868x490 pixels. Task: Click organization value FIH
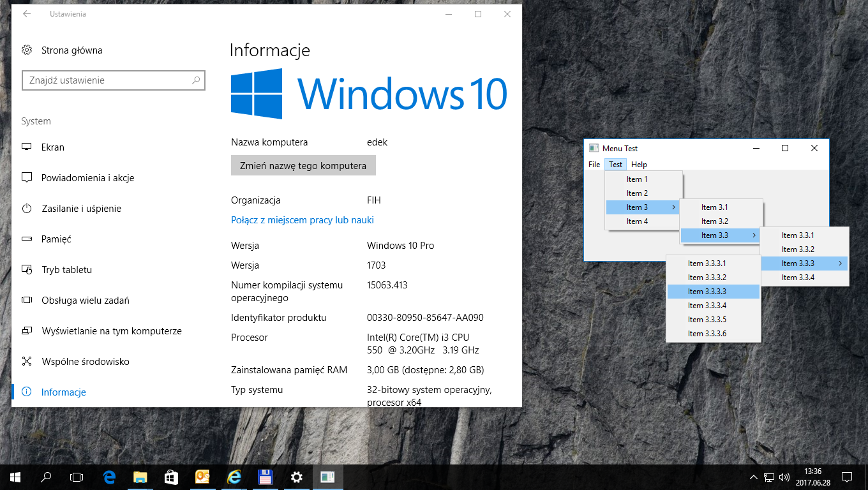click(374, 200)
